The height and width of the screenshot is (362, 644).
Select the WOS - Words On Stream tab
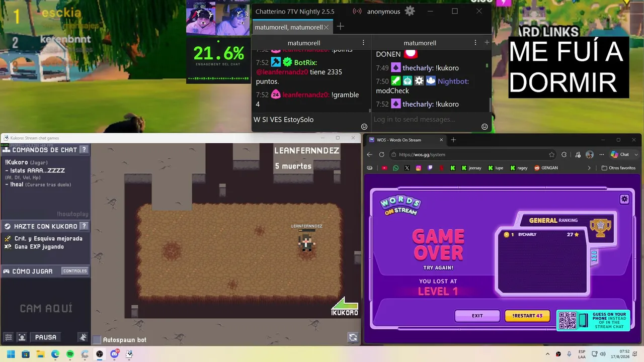(x=406, y=140)
